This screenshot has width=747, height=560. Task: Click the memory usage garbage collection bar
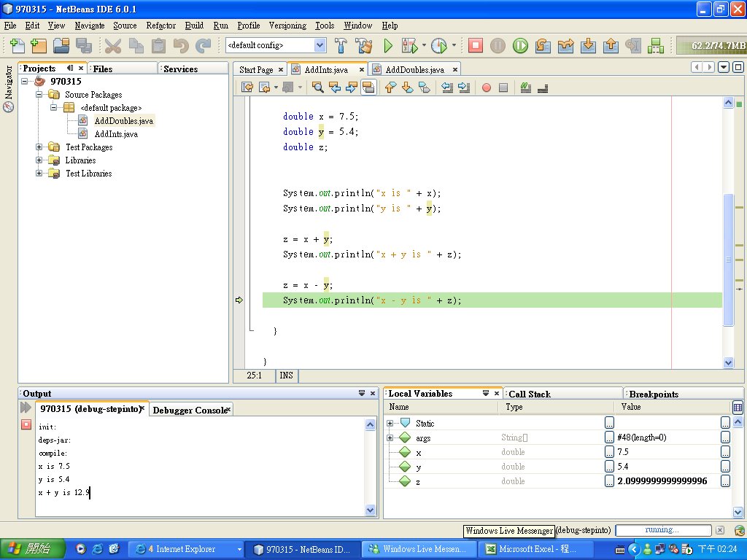(x=712, y=46)
